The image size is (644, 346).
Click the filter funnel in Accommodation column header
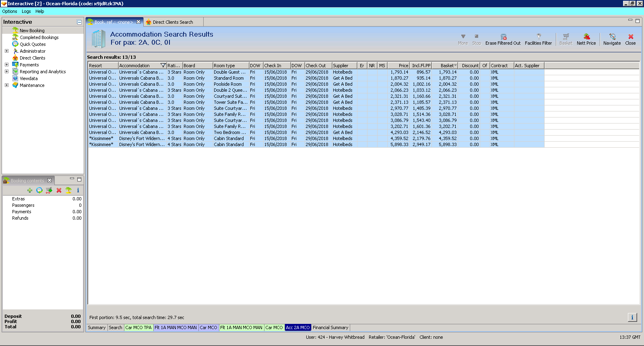tap(163, 66)
